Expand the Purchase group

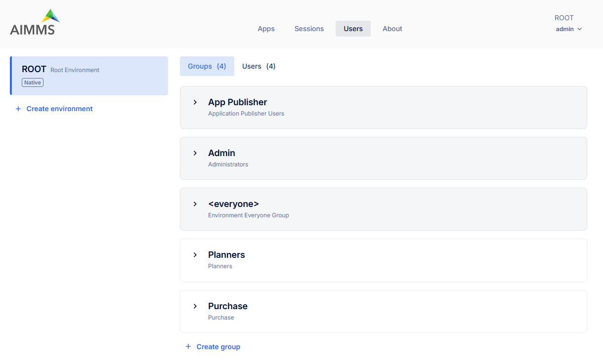195,306
